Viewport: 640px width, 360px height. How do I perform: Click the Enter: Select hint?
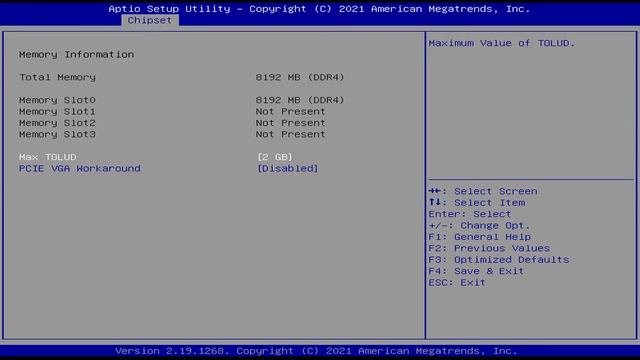[470, 214]
